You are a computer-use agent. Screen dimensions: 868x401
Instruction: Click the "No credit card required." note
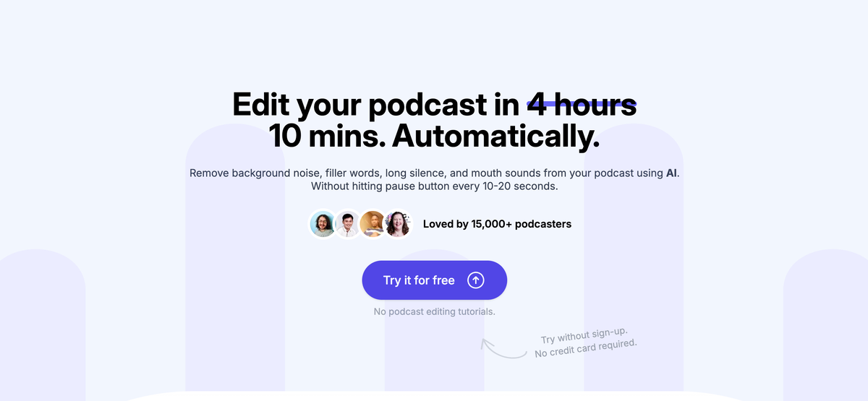[x=586, y=348]
